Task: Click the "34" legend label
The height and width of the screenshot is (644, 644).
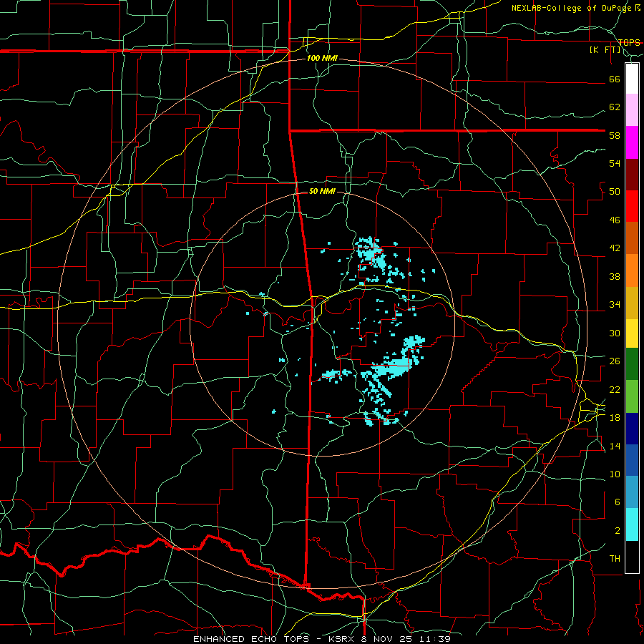Action: pos(615,305)
